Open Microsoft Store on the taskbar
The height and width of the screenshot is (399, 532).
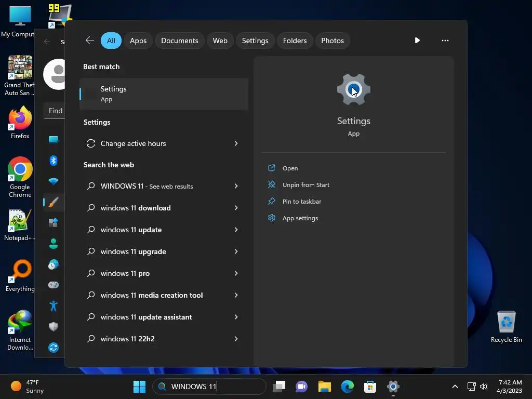point(370,387)
